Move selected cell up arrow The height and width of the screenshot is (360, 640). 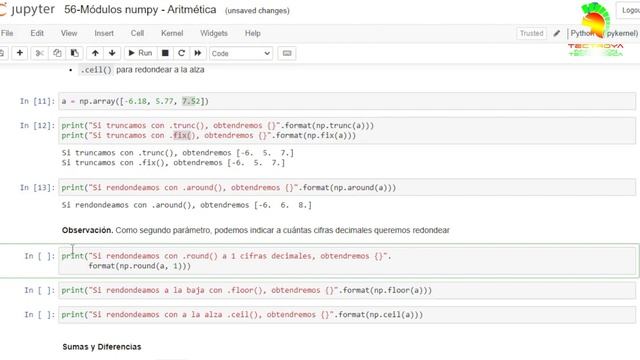(95, 53)
